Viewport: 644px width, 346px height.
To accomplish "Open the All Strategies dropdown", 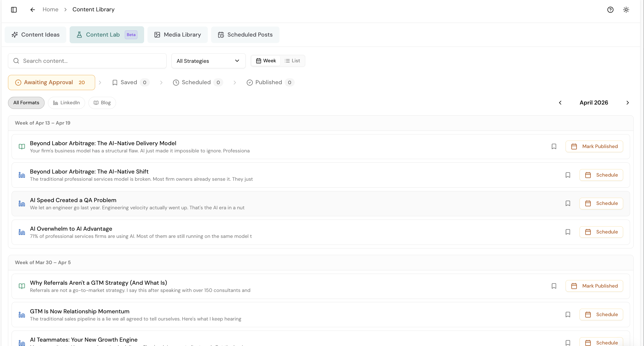I will 208,61.
